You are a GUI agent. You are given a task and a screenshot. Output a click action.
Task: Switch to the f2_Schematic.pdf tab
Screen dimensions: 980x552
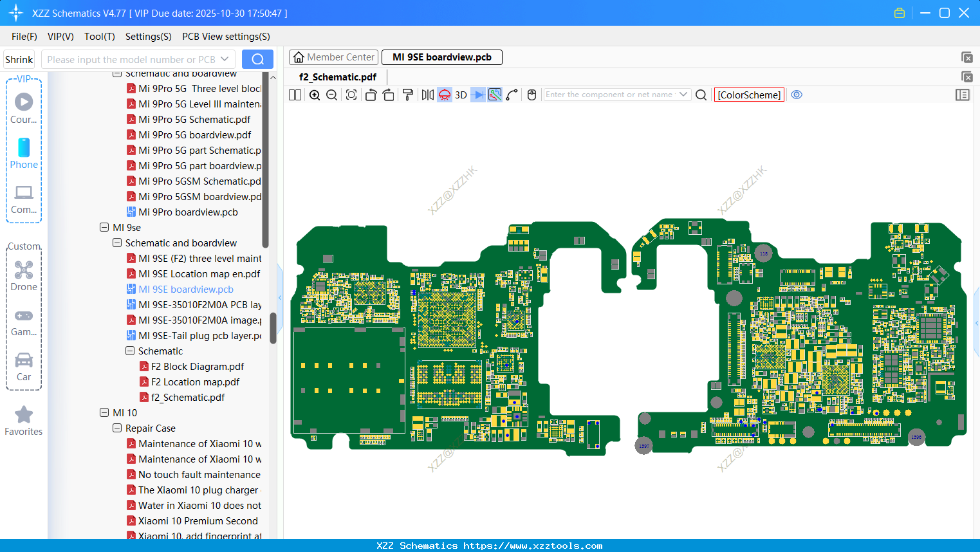pyautogui.click(x=338, y=77)
